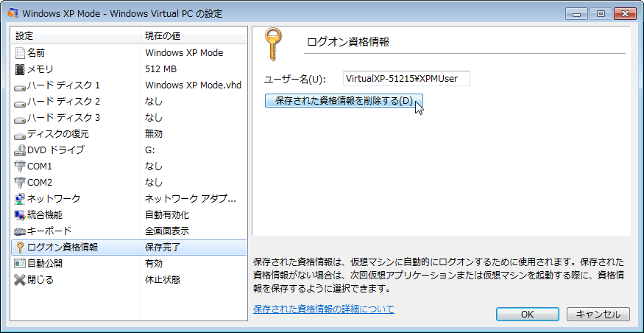Open the ハード ディスク 3 setting
The width and height of the screenshot is (644, 333).
pos(129,118)
